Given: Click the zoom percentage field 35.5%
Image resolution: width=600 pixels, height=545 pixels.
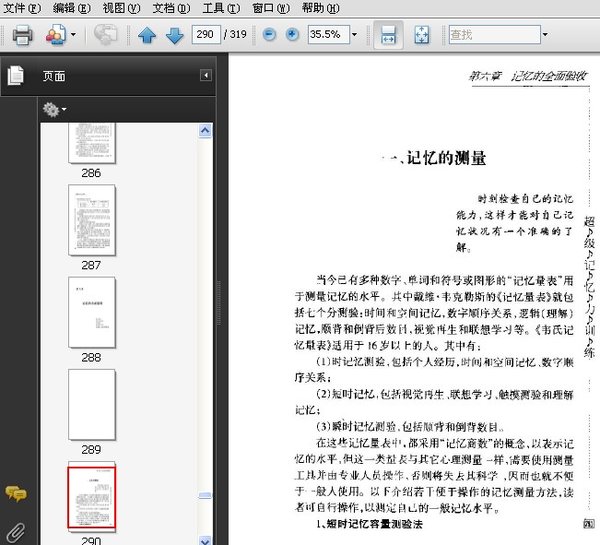Looking at the screenshot, I should pos(329,34).
